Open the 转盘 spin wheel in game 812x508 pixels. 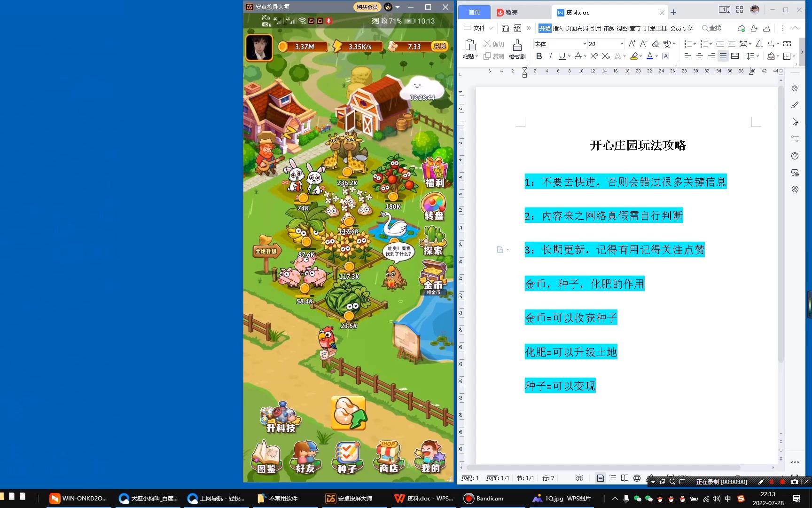[x=434, y=207]
